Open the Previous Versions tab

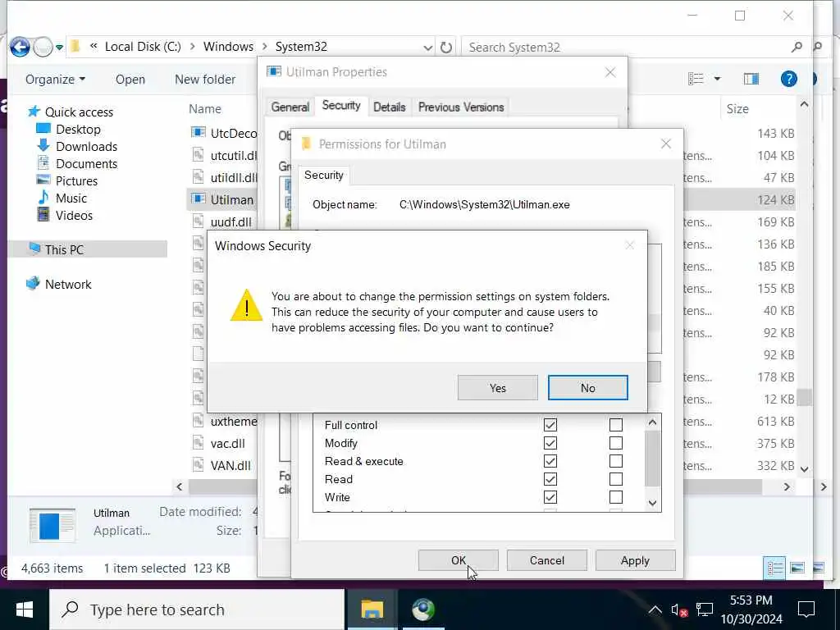point(461,107)
